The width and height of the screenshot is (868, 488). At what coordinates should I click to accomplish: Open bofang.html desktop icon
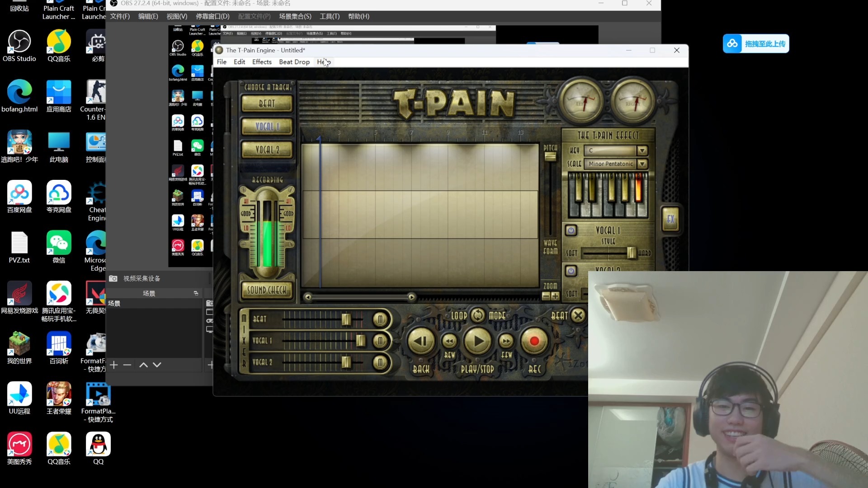(x=19, y=96)
